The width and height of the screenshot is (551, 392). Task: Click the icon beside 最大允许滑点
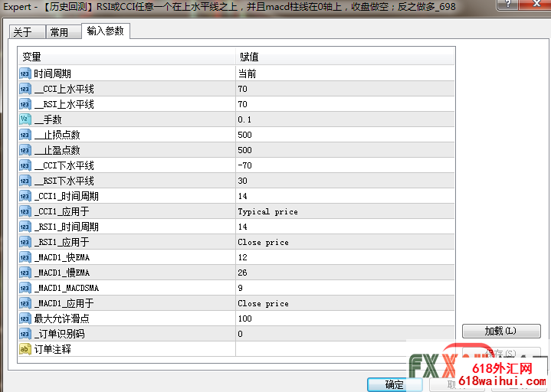coord(25,318)
